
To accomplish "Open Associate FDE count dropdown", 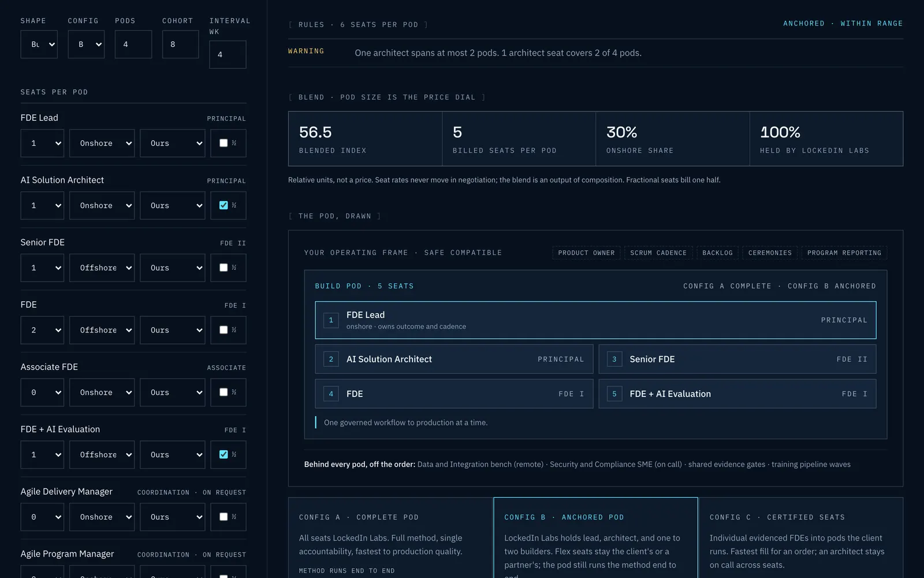I will click(42, 392).
